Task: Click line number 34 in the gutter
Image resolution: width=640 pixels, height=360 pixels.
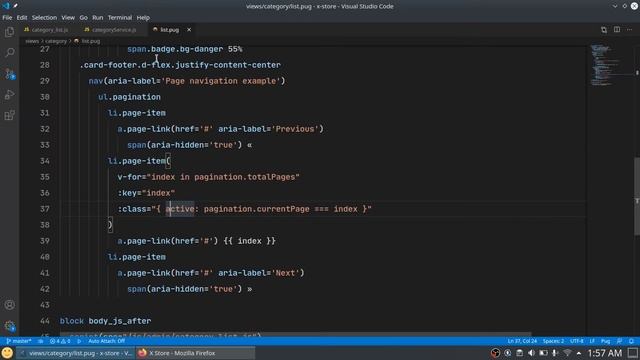Action: click(x=45, y=161)
